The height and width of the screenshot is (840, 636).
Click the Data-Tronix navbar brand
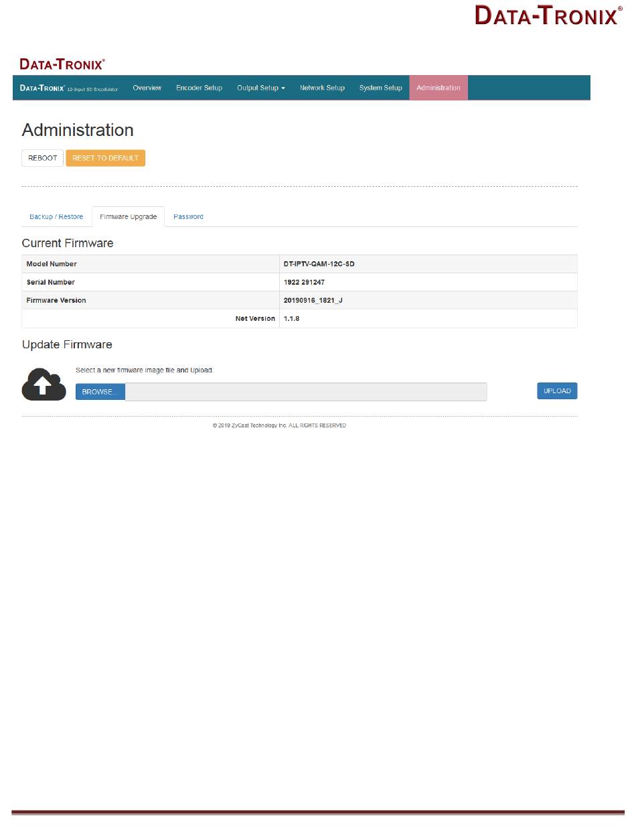coord(69,88)
